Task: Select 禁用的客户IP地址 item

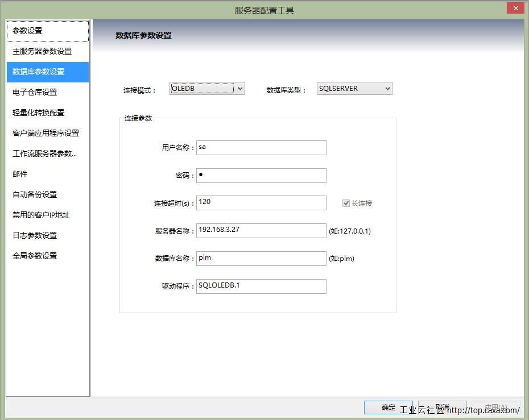Action: [x=48, y=215]
